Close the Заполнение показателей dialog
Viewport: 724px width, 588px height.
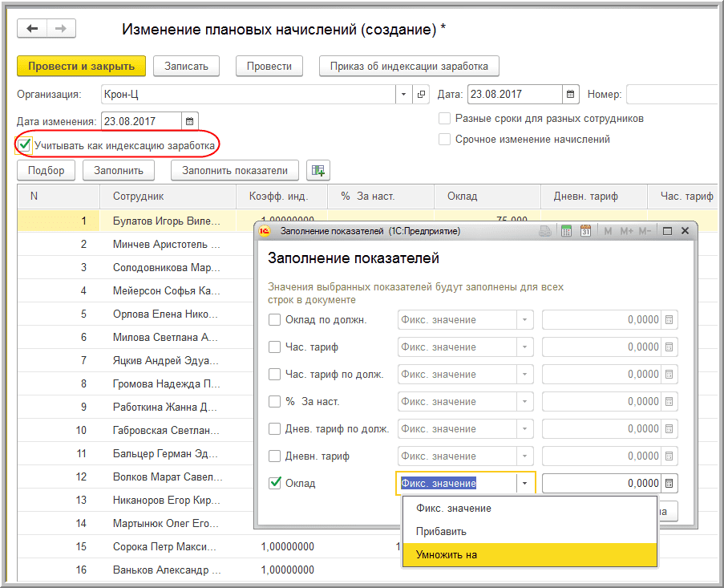point(686,231)
